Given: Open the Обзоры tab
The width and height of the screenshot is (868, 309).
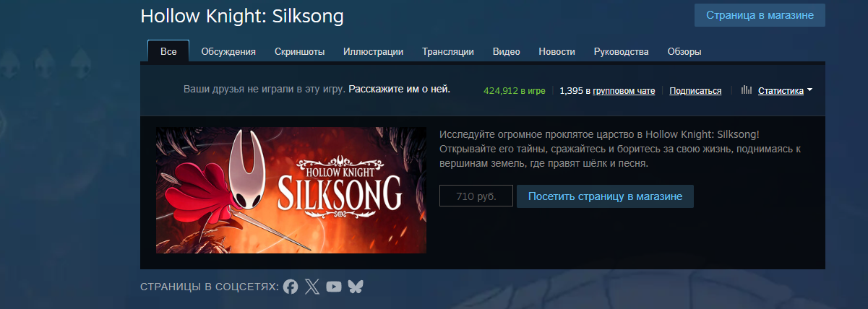Looking at the screenshot, I should click(x=684, y=51).
